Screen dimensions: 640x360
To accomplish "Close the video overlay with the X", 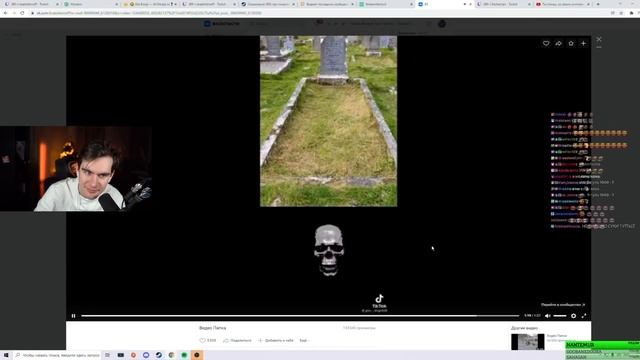I will click(x=599, y=39).
